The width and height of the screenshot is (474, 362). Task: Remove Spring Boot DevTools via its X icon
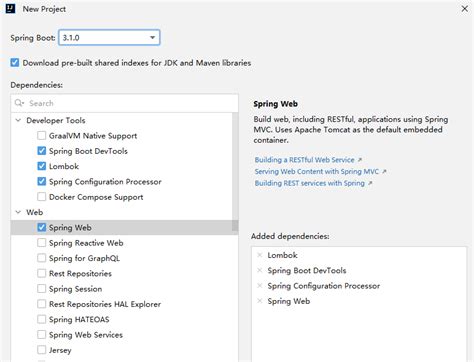(260, 270)
